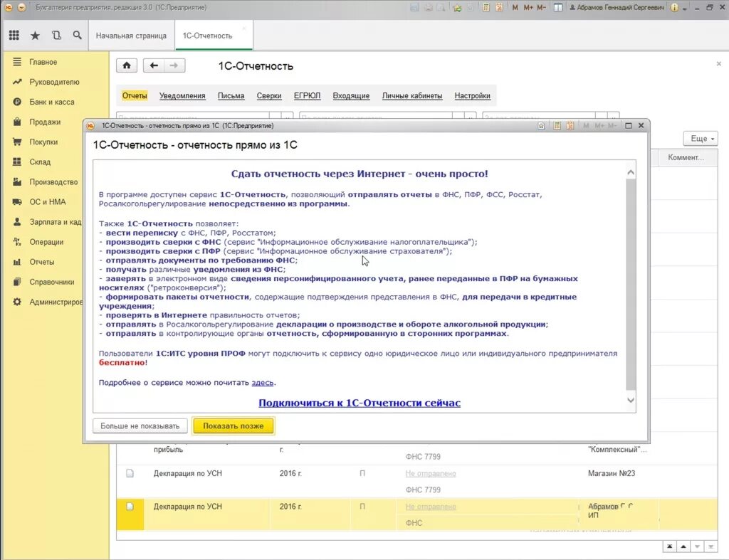Open Администрирование section

click(56, 302)
